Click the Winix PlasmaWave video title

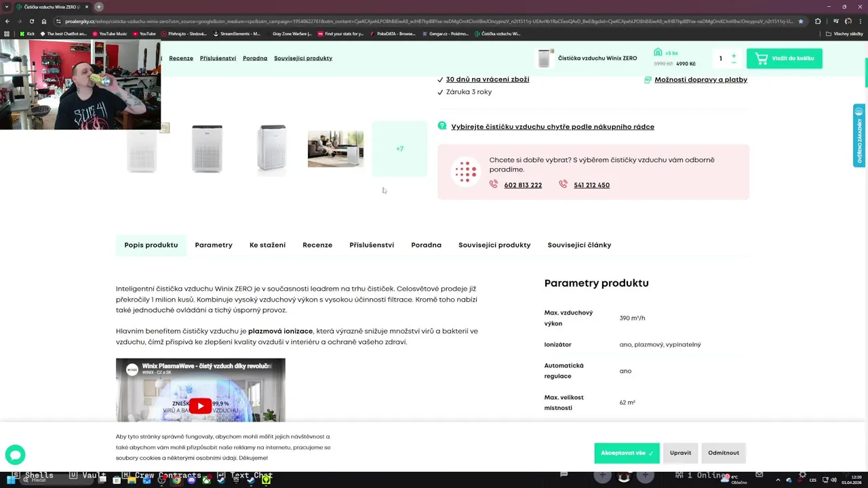point(206,366)
